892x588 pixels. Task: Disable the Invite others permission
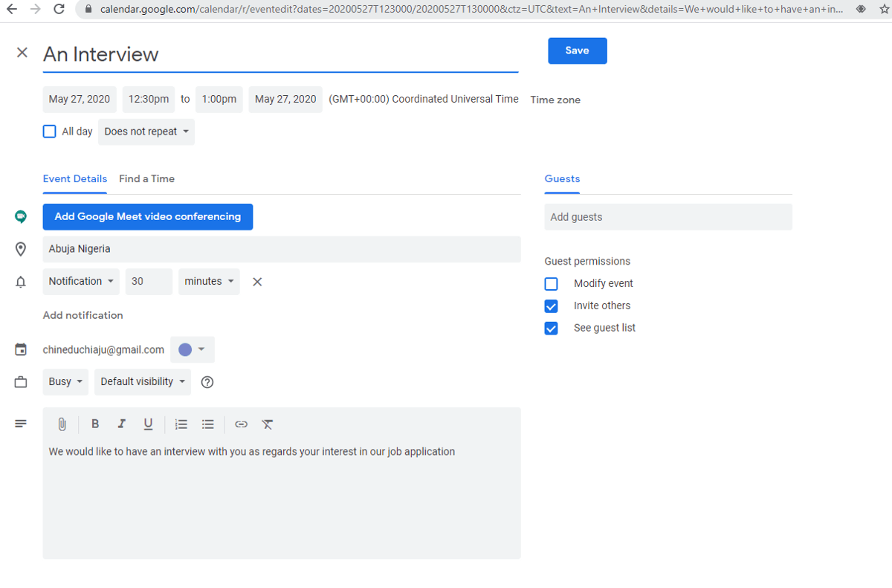(551, 306)
